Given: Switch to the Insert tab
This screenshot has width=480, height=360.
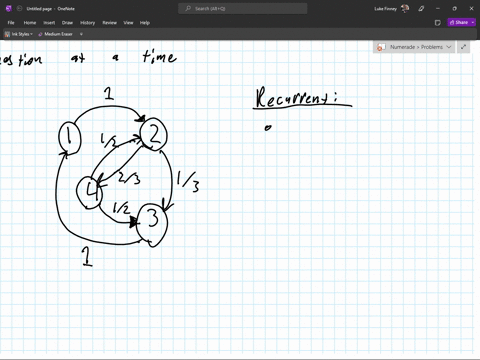Looking at the screenshot, I should (x=49, y=23).
